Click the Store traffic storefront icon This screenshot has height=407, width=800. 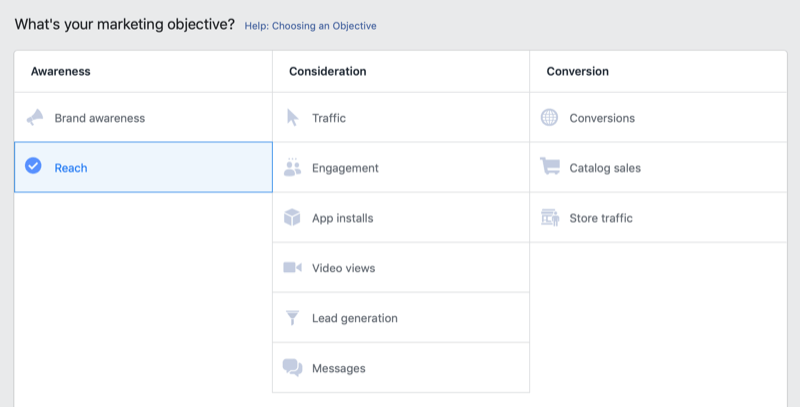549,217
